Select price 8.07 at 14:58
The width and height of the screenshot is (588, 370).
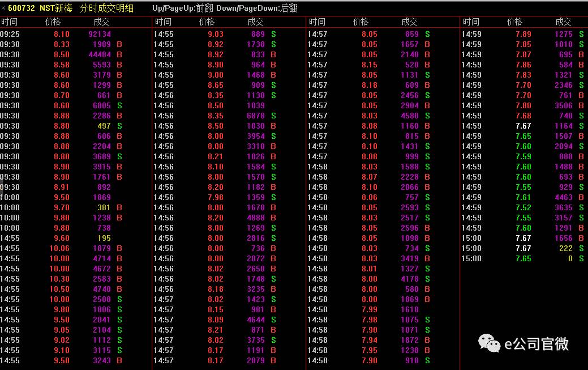click(x=370, y=177)
